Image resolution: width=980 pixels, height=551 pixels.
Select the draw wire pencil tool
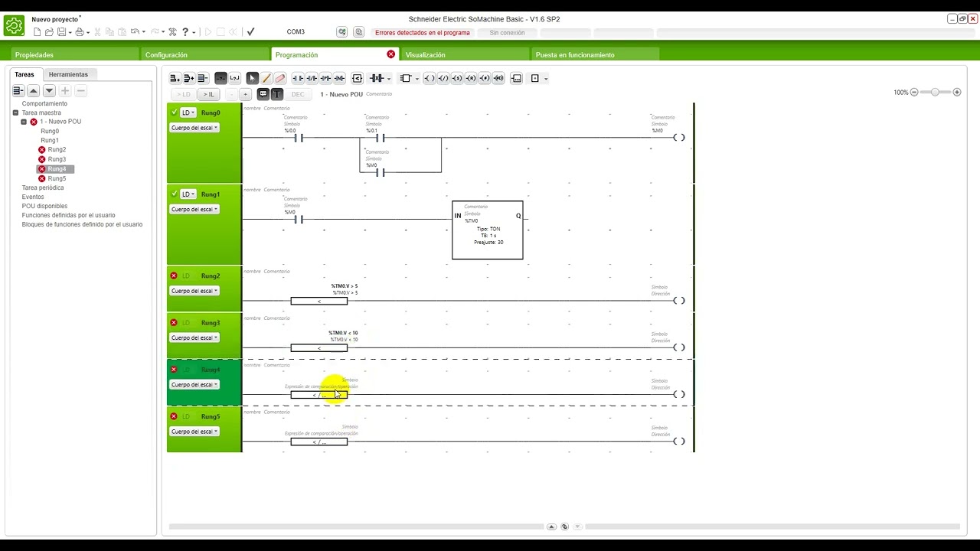[x=266, y=78]
